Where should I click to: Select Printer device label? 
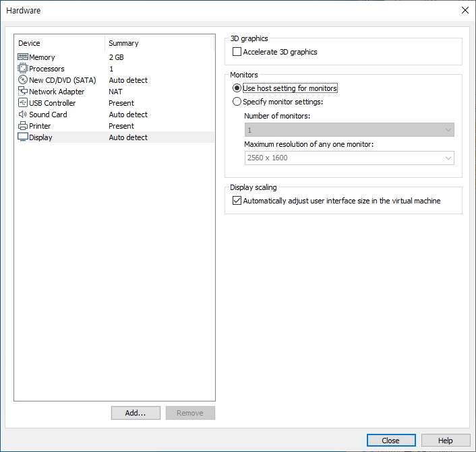[x=40, y=126]
